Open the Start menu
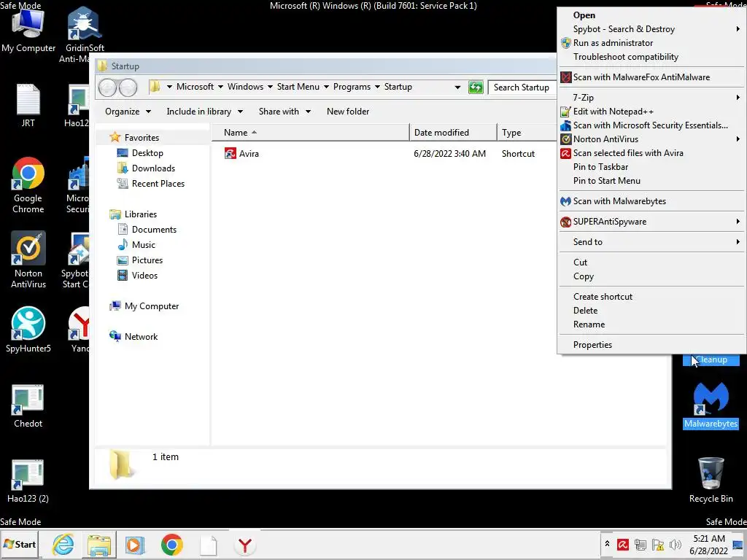This screenshot has height=560, width=747. pos(20,544)
